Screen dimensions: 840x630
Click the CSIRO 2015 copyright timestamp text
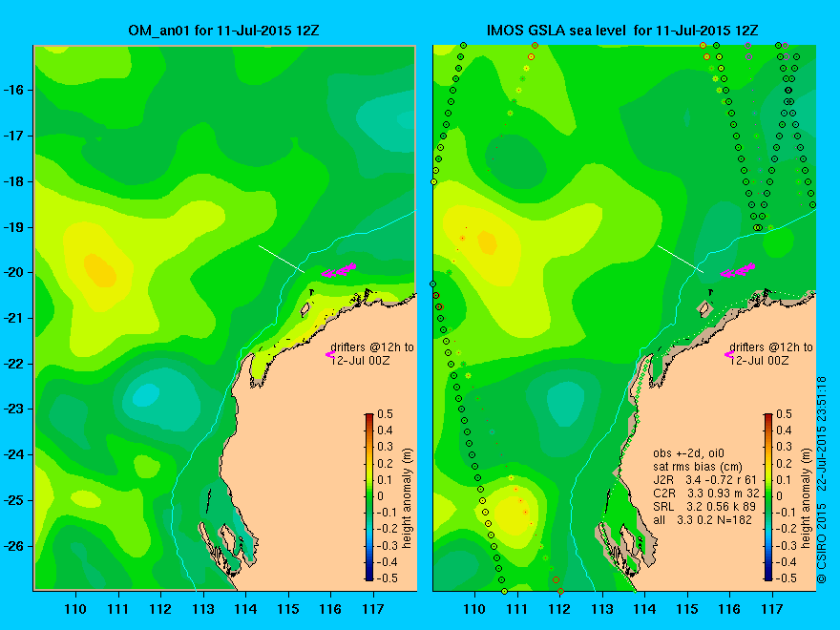click(822, 480)
